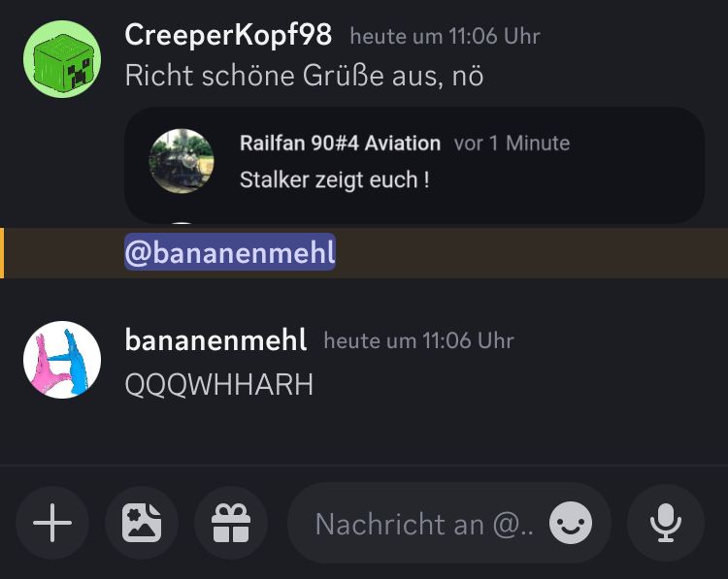
Task: Tap bananenmehl's avatar with pink and blue hands
Action: pyautogui.click(x=62, y=360)
